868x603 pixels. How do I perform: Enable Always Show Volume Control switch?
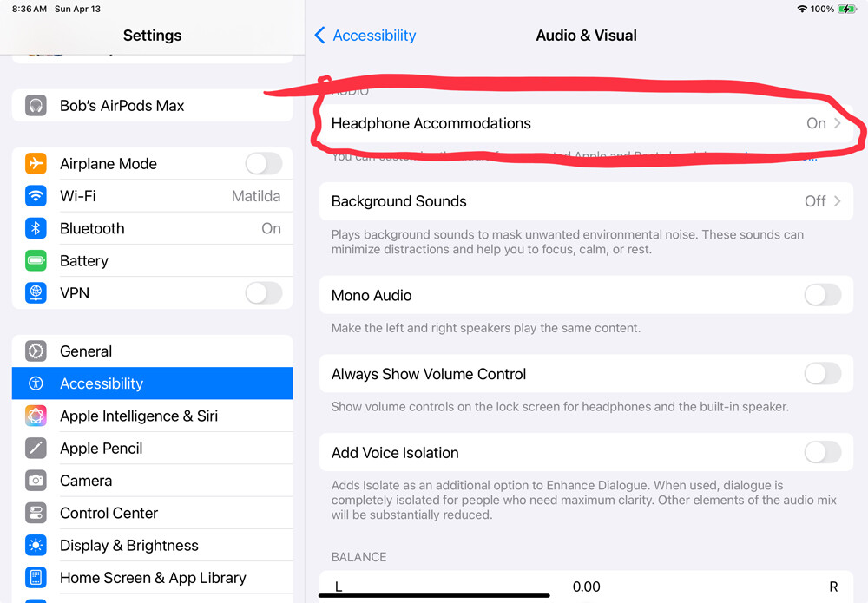823,374
